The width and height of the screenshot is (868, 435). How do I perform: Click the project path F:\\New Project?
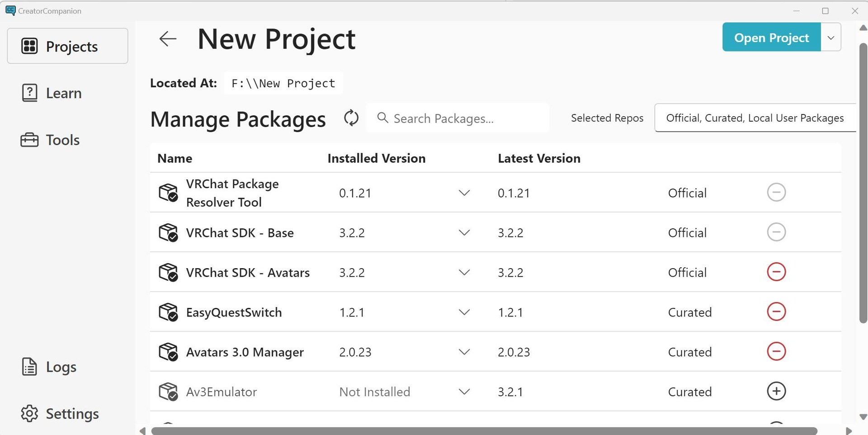pyautogui.click(x=283, y=83)
